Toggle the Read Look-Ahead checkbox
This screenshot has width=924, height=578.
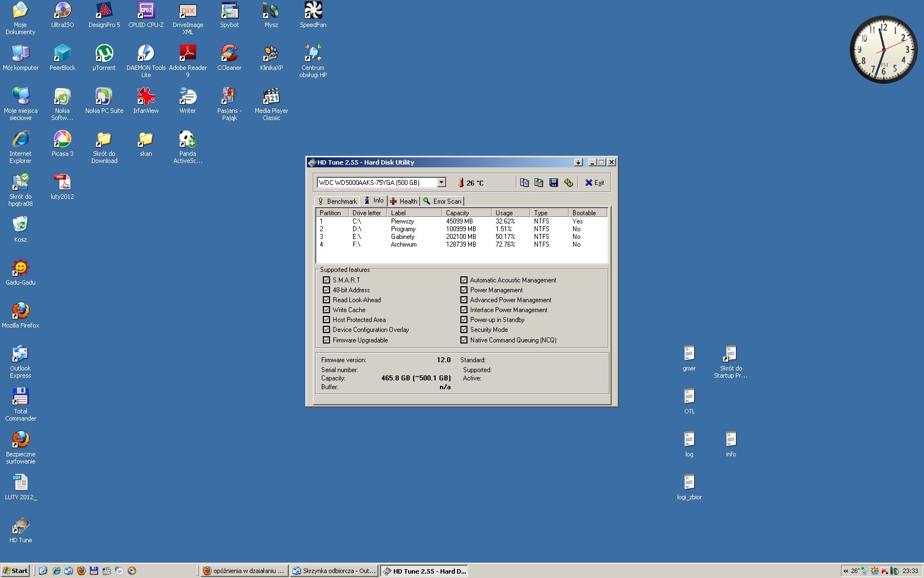(326, 299)
